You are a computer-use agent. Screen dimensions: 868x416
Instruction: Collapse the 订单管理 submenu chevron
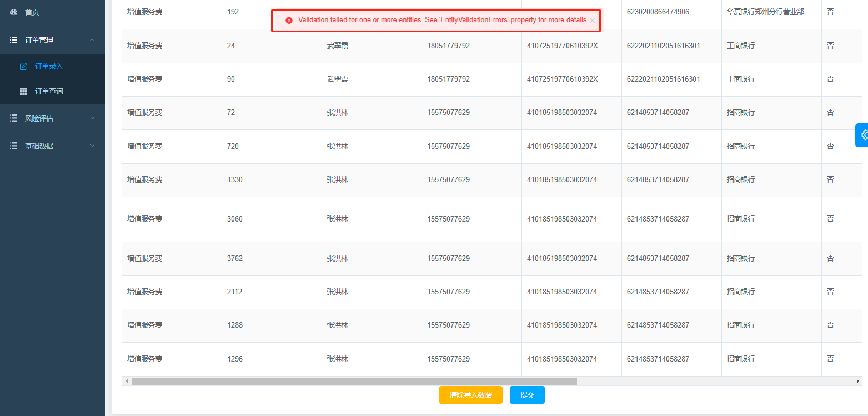click(92, 40)
